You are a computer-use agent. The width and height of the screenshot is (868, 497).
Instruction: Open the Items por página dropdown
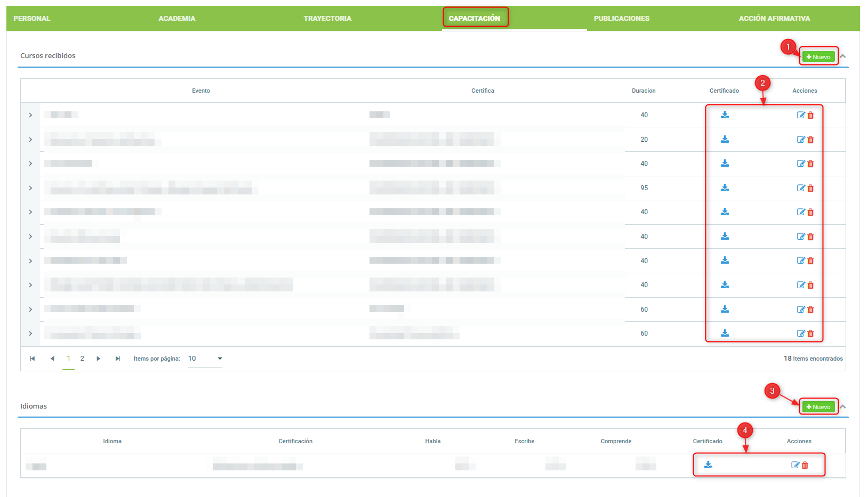tap(205, 359)
